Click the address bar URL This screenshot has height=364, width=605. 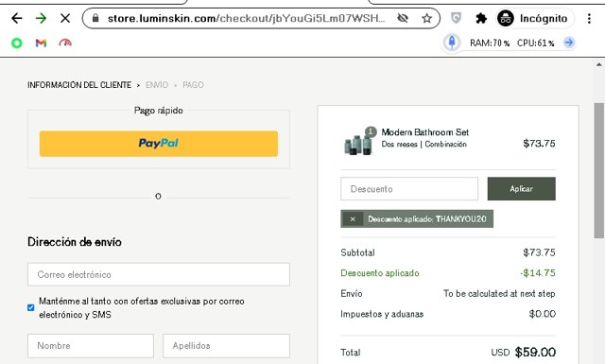(246, 18)
